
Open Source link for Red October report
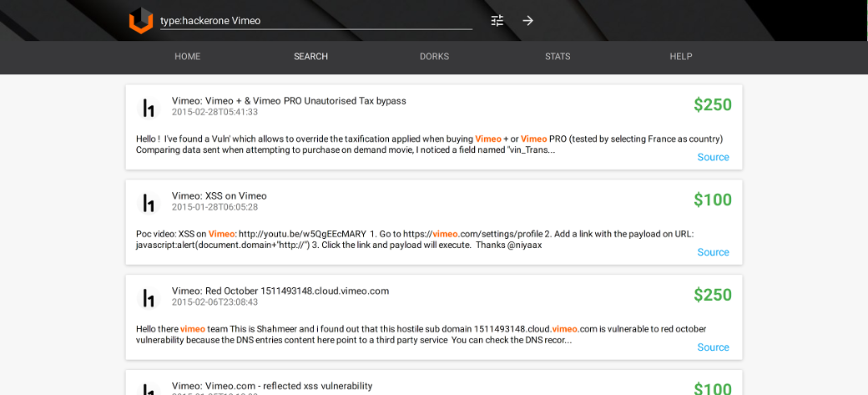[x=713, y=347]
